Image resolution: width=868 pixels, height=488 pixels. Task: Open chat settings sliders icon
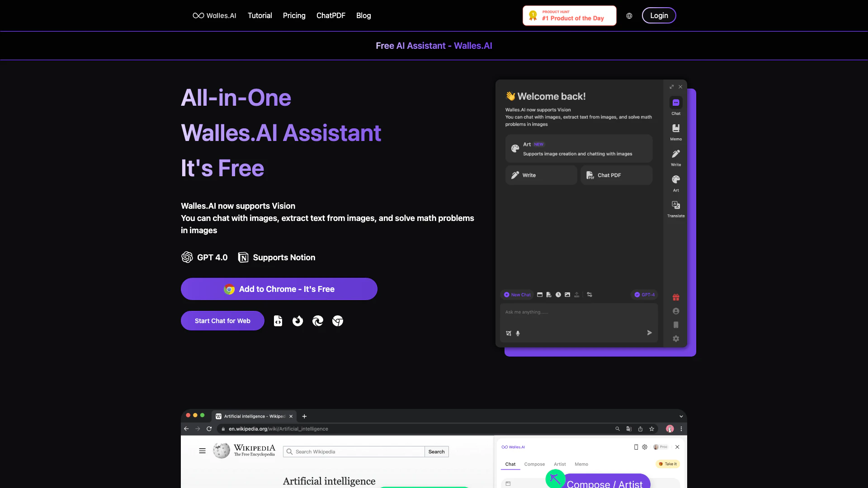coord(590,295)
